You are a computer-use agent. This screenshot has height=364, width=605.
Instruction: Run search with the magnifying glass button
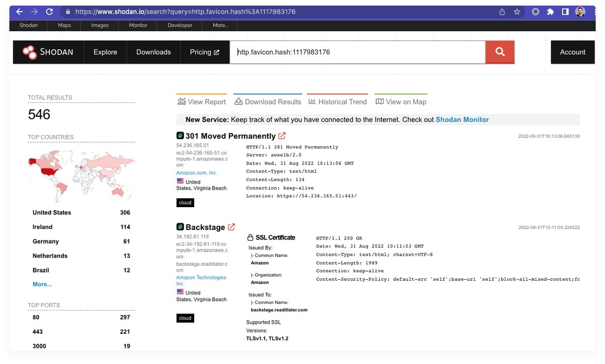(500, 52)
